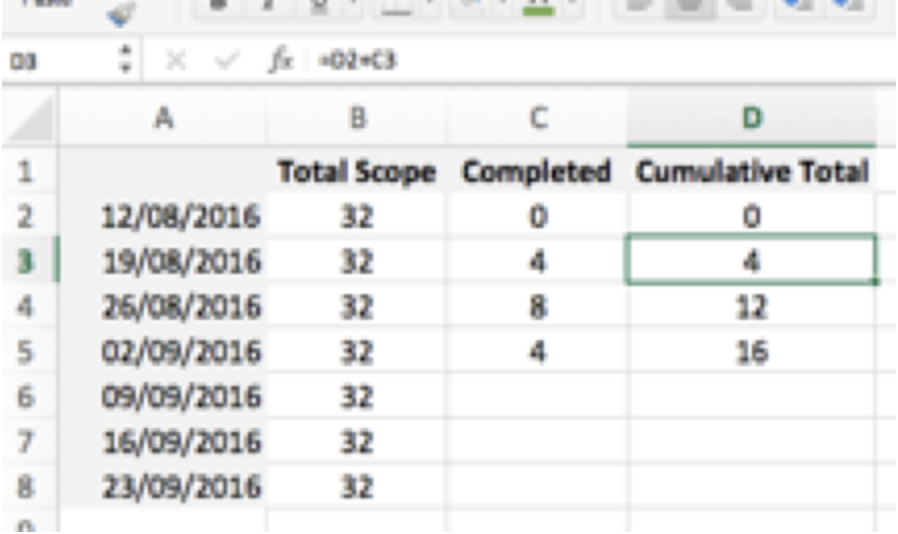This screenshot has width=898, height=534.
Task: Select row 5 header
Action: tap(28, 353)
